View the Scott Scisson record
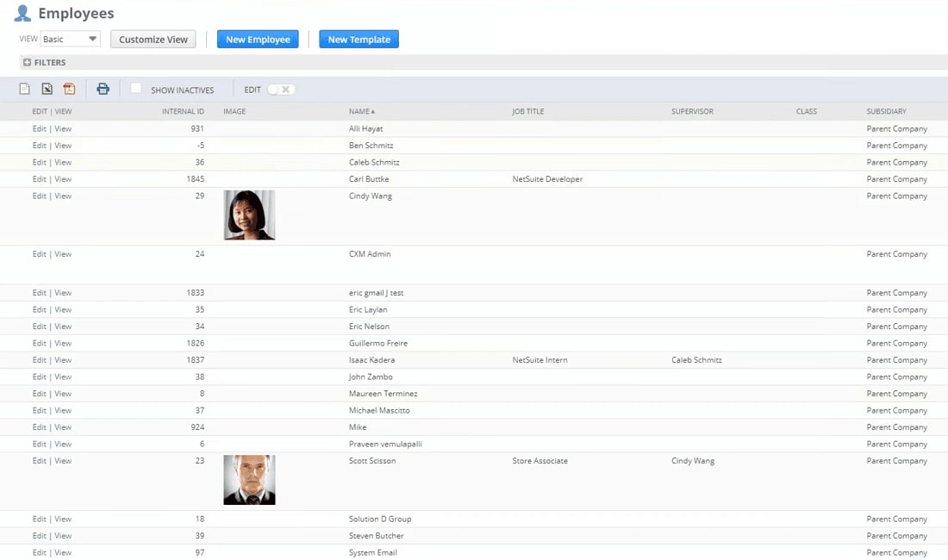 click(x=63, y=461)
